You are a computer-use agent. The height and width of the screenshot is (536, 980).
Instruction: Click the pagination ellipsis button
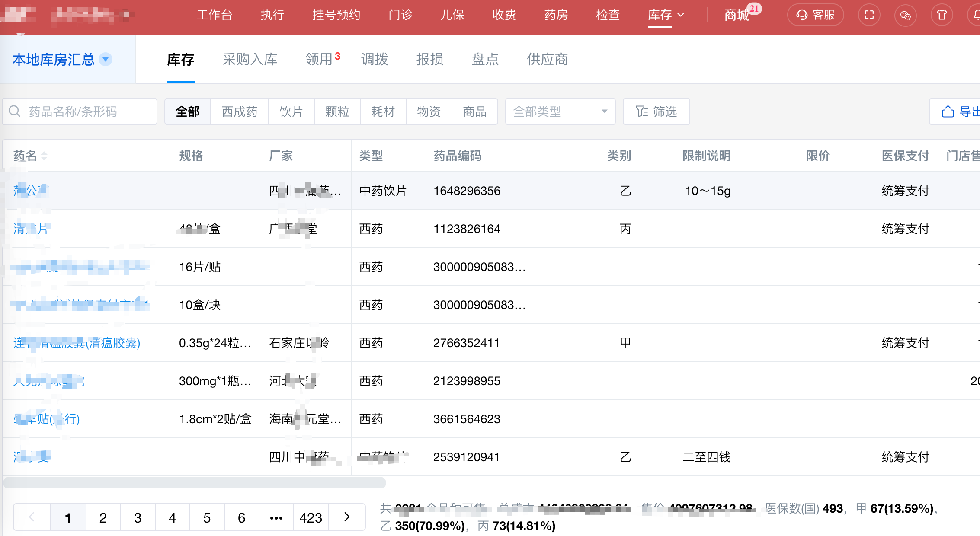click(x=276, y=517)
